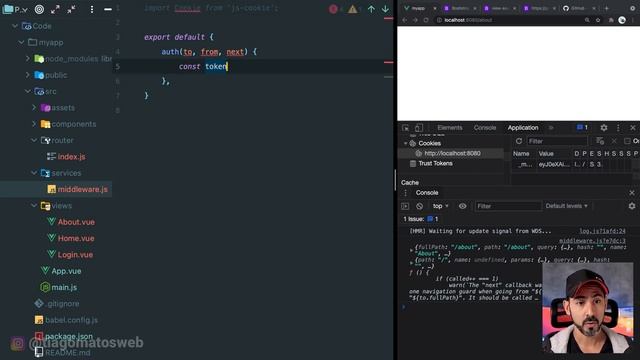
Task: Open DevTools settings gear
Action: click(604, 128)
